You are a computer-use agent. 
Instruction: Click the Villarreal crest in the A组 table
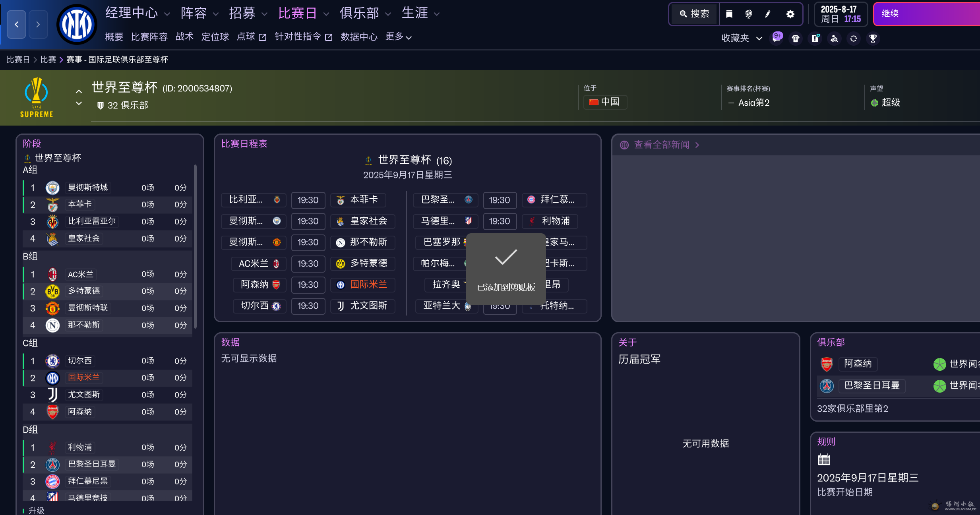52,222
